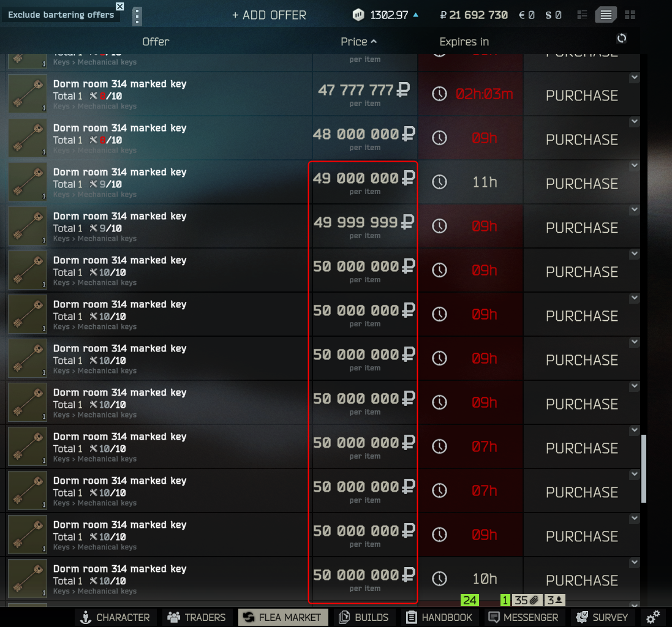Image resolution: width=672 pixels, height=627 pixels.
Task: Click + ADD OFFER
Action: [x=269, y=15]
